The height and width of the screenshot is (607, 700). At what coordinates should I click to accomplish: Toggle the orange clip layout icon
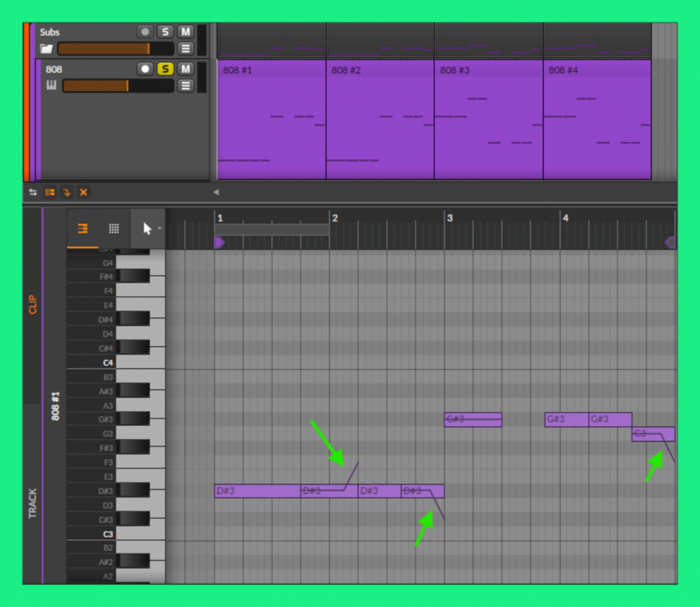tap(50, 193)
